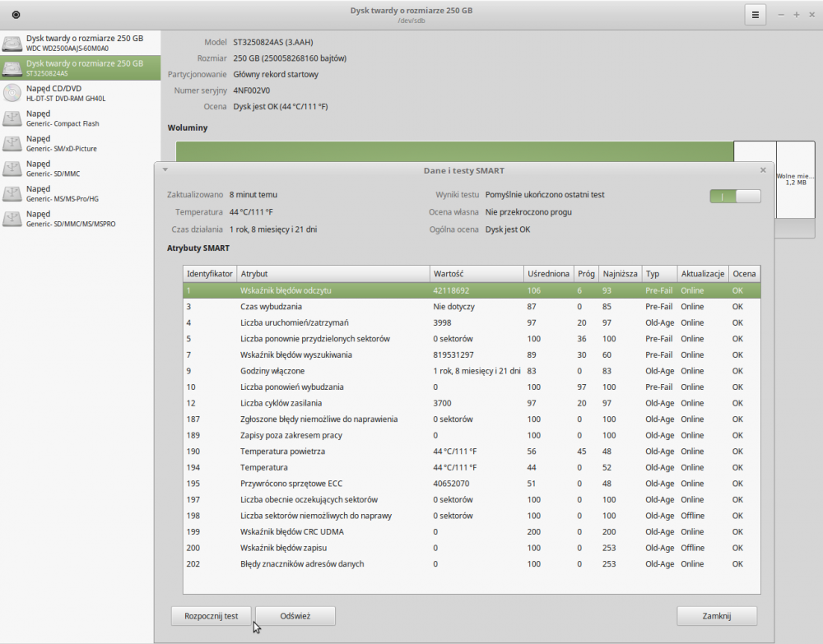Click the Compact Flash card reader icon

tap(12, 118)
